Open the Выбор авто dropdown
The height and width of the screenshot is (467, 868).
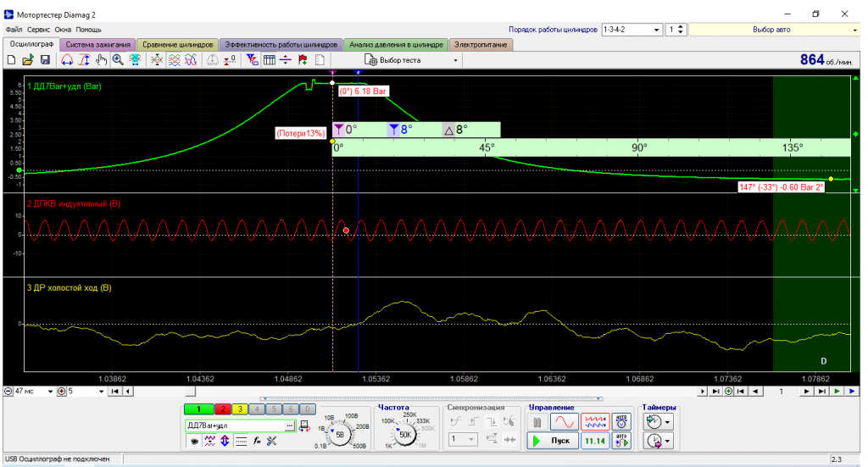(854, 30)
